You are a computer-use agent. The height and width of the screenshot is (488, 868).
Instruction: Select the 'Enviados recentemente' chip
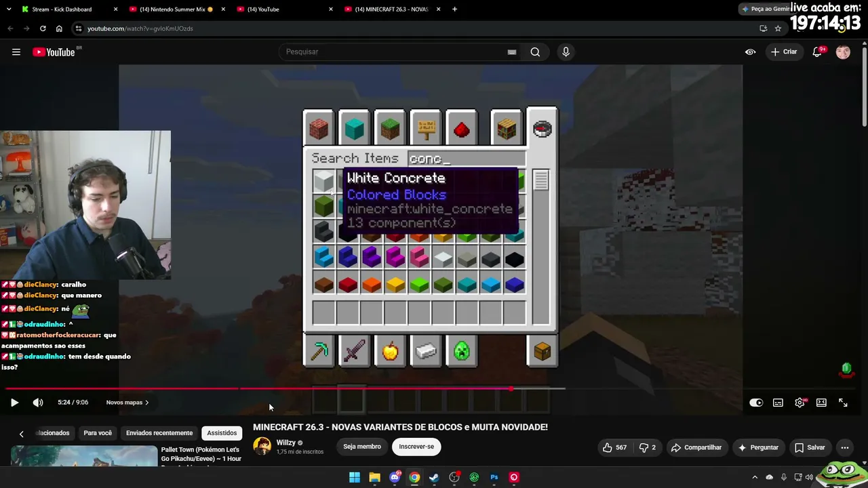point(159,433)
